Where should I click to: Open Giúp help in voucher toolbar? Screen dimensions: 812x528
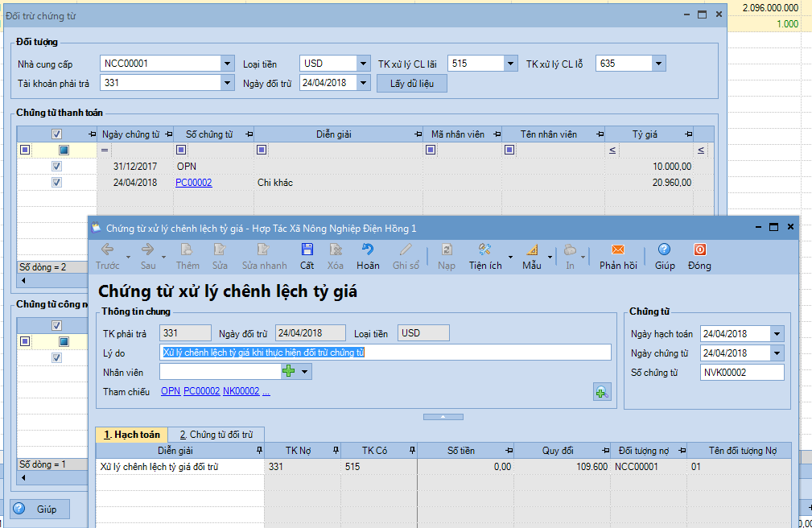[x=665, y=256]
